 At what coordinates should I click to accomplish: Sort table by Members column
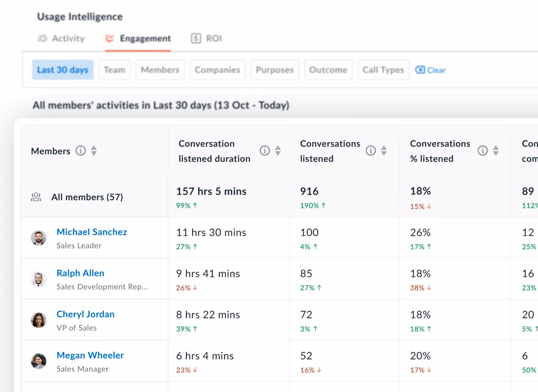(x=94, y=151)
